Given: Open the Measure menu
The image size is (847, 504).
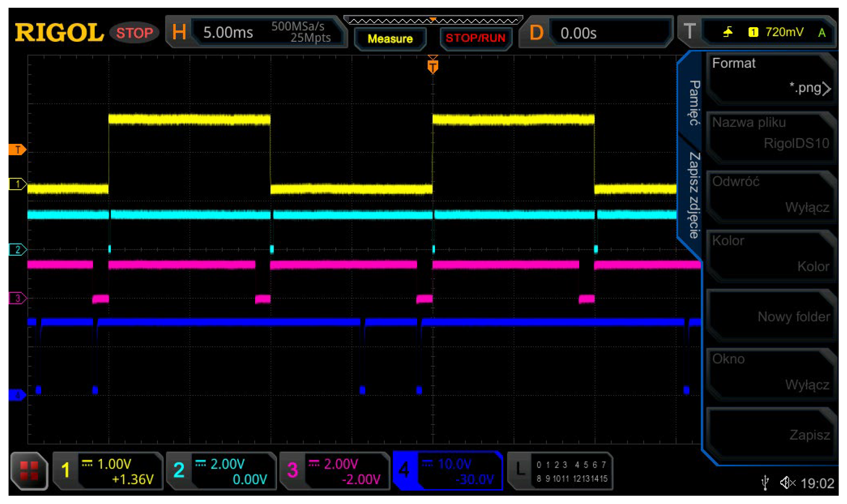Looking at the screenshot, I should (390, 38).
